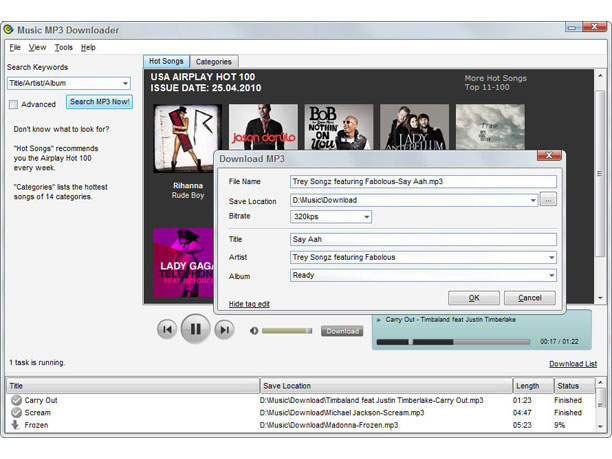Click the down arrow of download list scrollbar
Image resolution: width=612 pixels, height=459 pixels.
(x=600, y=426)
